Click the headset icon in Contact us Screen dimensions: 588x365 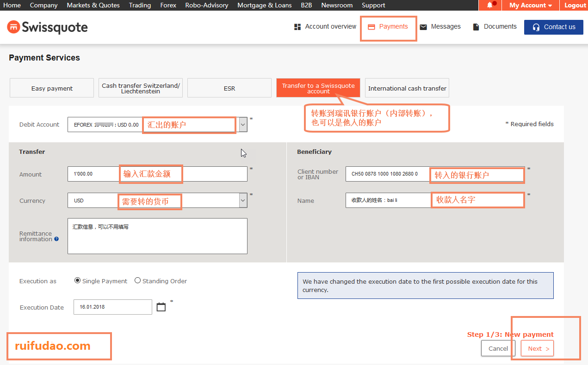click(x=536, y=27)
